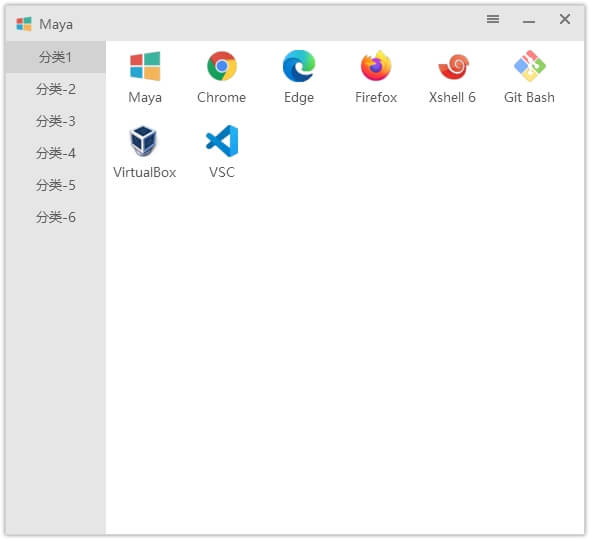Open the hamburger menu in the title bar
The height and width of the screenshot is (540, 590).
[x=493, y=19]
